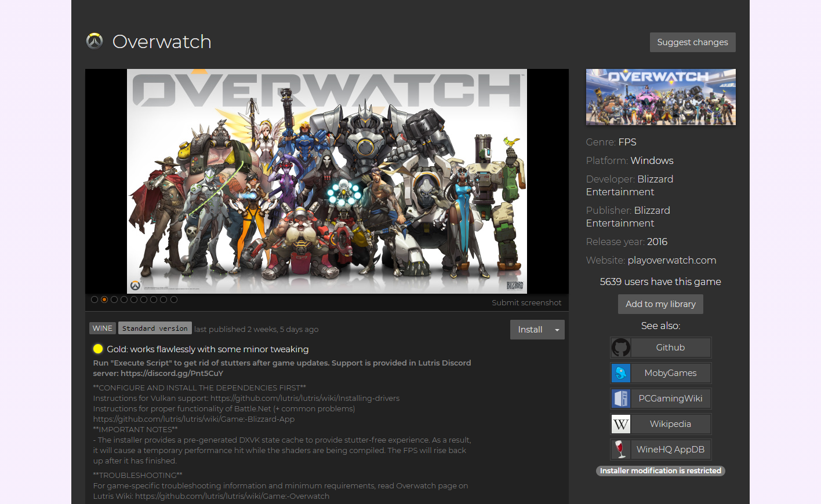Click the yellow Gold rating circle
821x504 pixels.
tap(98, 349)
